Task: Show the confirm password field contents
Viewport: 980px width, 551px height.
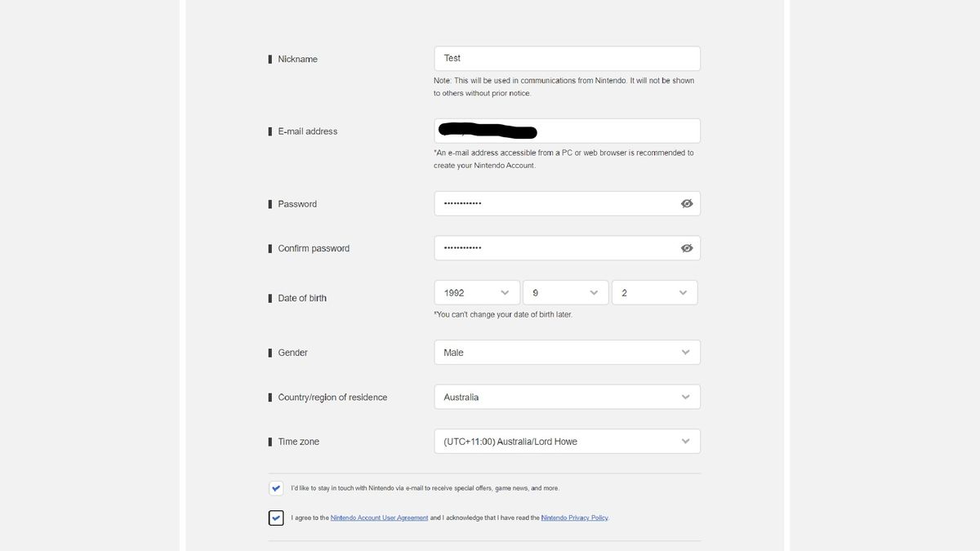Action: (687, 247)
